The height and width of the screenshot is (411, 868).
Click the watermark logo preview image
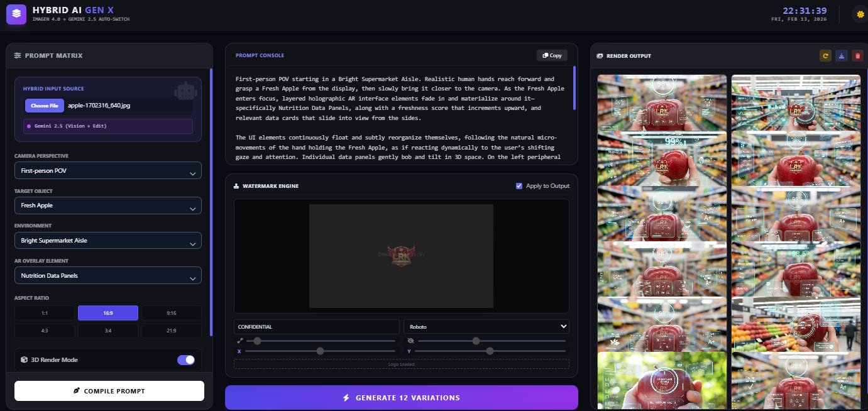pyautogui.click(x=401, y=255)
